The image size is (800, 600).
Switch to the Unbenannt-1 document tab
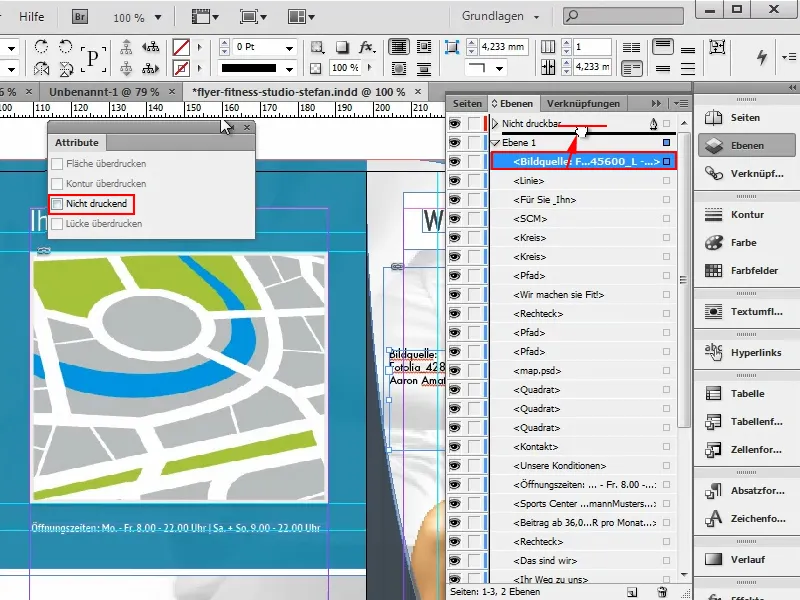point(104,92)
